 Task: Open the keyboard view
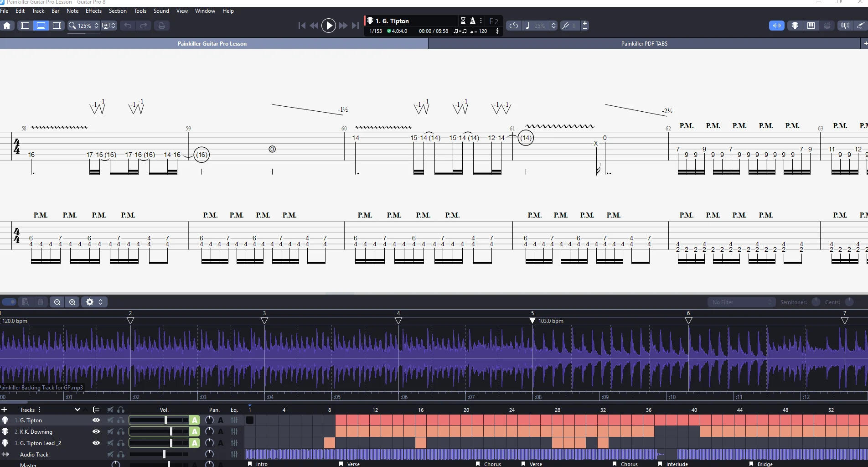[811, 26]
